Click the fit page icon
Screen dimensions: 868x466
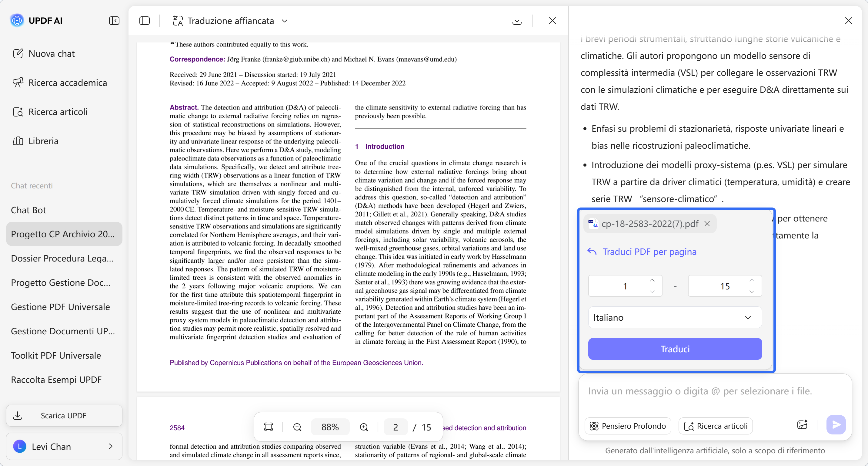269,427
